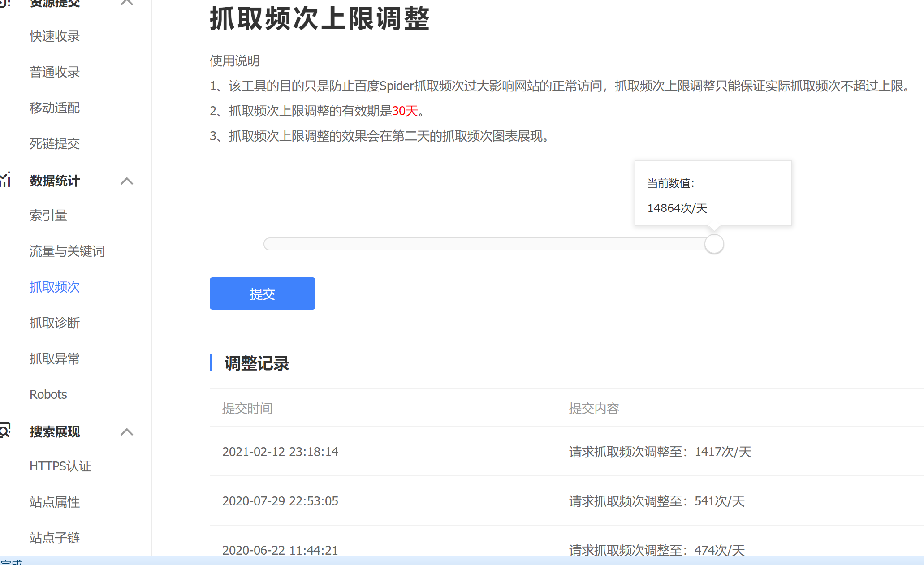Image resolution: width=924 pixels, height=565 pixels.
Task: Select the Robots tool
Action: [47, 394]
